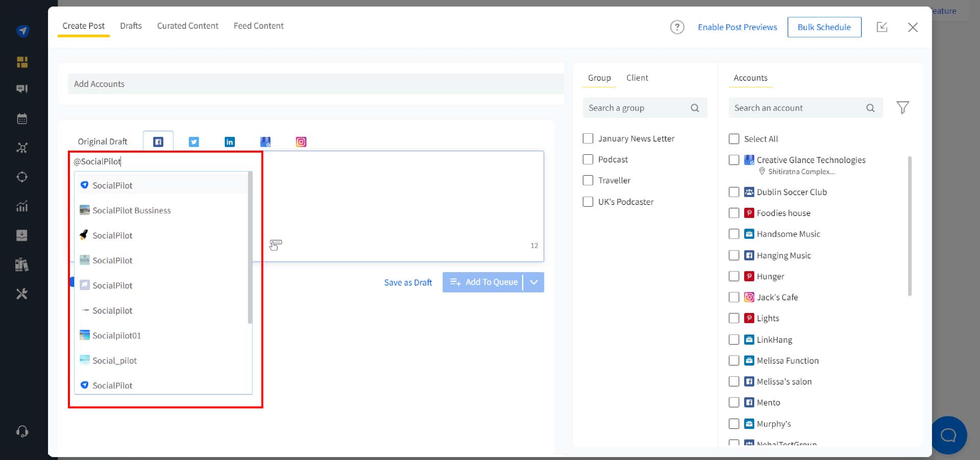This screenshot has width=980, height=460.
Task: Click the Save as Draft link
Action: (408, 282)
